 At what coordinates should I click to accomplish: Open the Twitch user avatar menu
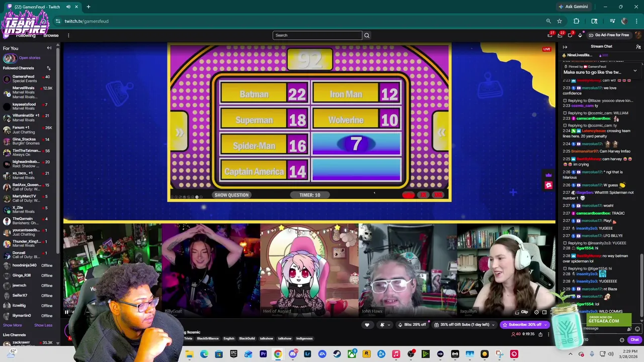[x=637, y=35]
